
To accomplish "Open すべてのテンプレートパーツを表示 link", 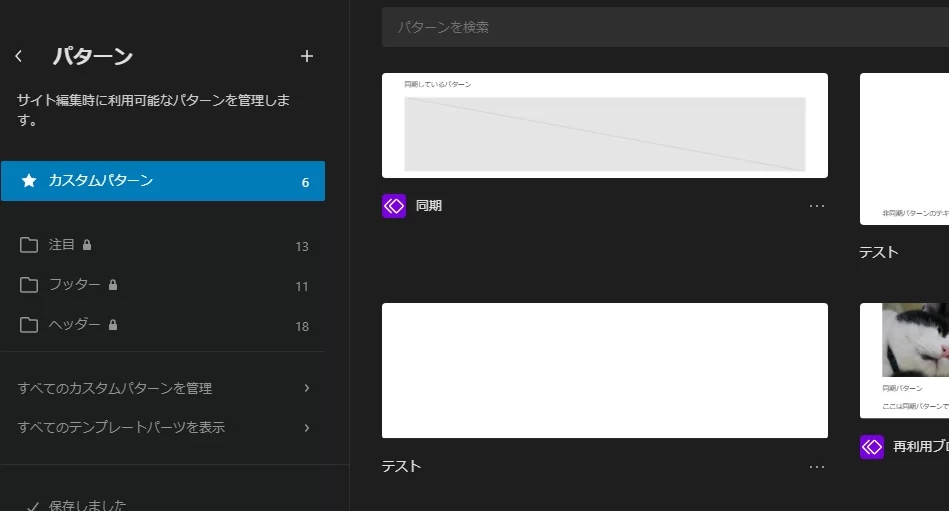I will click(x=163, y=427).
